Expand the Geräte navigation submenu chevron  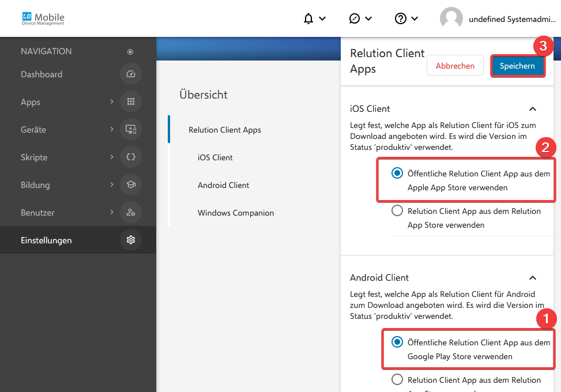point(112,129)
